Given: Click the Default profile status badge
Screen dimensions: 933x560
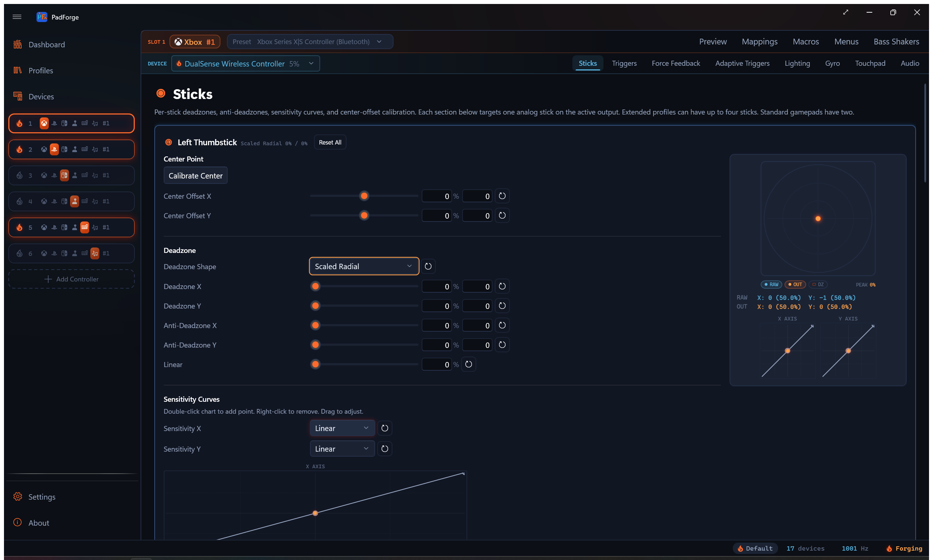Looking at the screenshot, I should pyautogui.click(x=755, y=549).
